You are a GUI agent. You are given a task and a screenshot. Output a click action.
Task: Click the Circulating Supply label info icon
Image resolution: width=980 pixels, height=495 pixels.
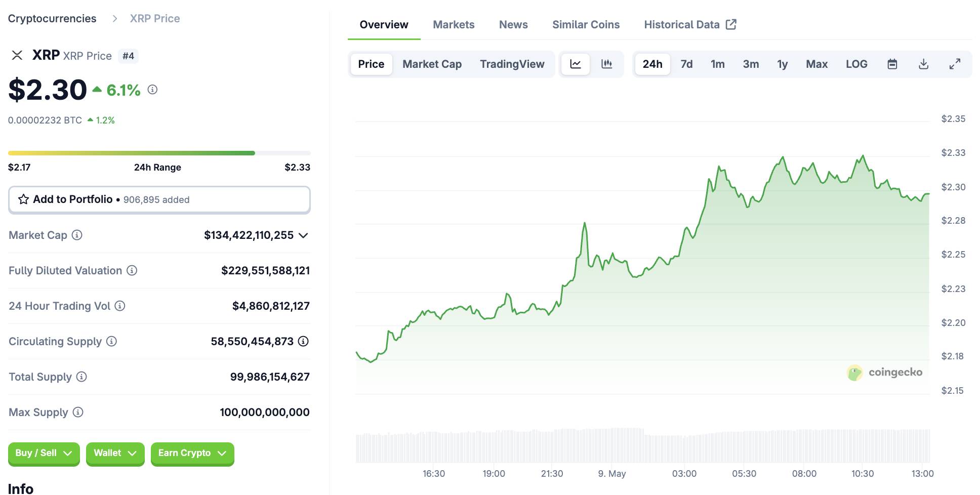[111, 341]
